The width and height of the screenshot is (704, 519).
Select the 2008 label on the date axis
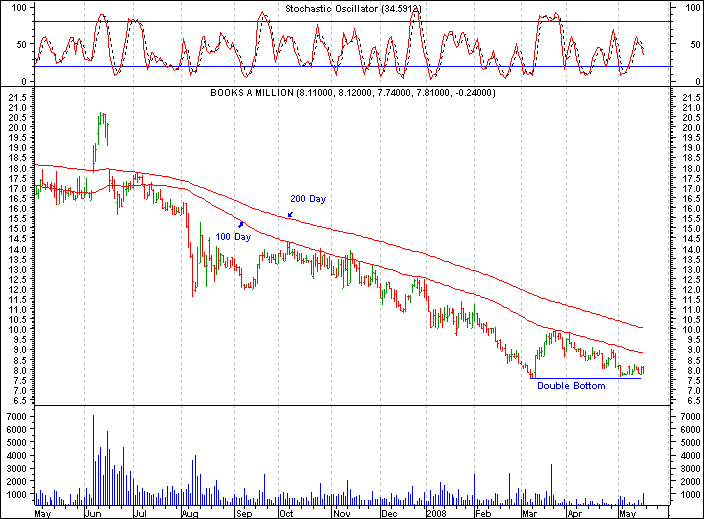click(x=435, y=512)
